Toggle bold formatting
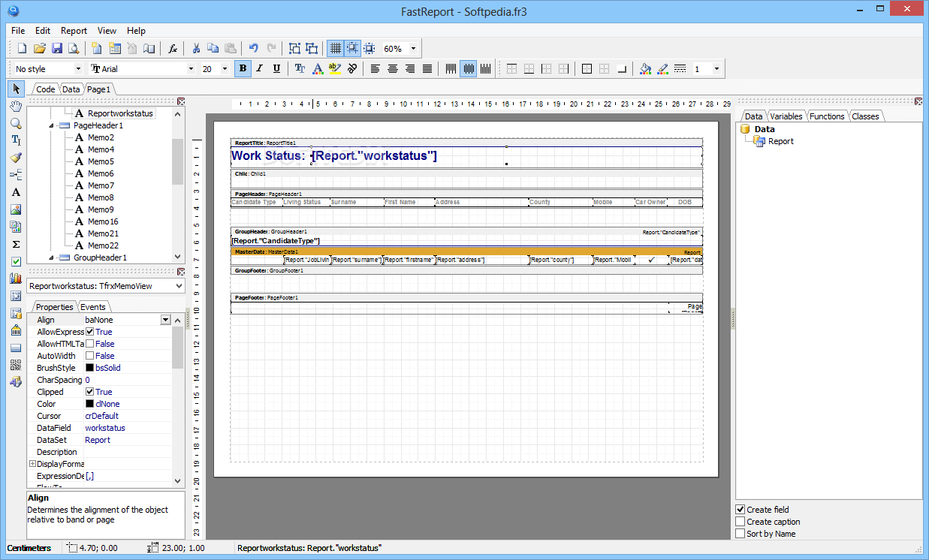This screenshot has width=929, height=560. [x=243, y=69]
